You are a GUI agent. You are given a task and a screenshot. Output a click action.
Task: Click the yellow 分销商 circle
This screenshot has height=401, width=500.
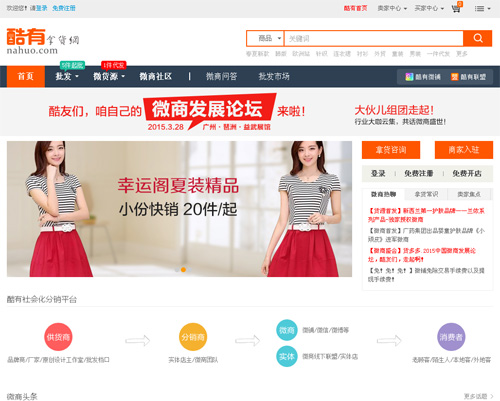[193, 337]
